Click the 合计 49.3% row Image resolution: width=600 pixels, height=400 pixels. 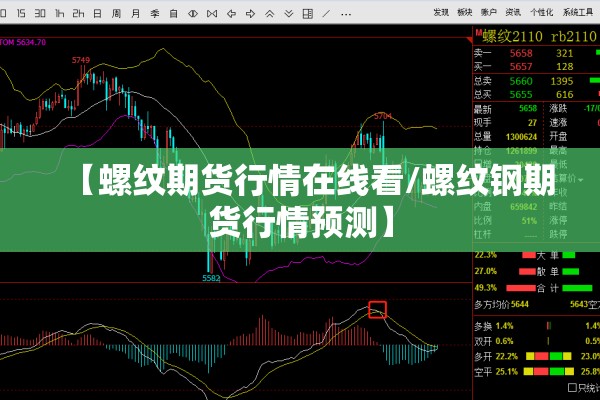(533, 288)
